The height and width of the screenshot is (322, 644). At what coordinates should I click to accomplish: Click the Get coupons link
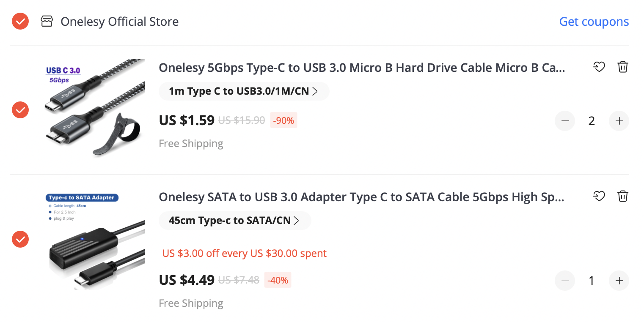(x=594, y=22)
